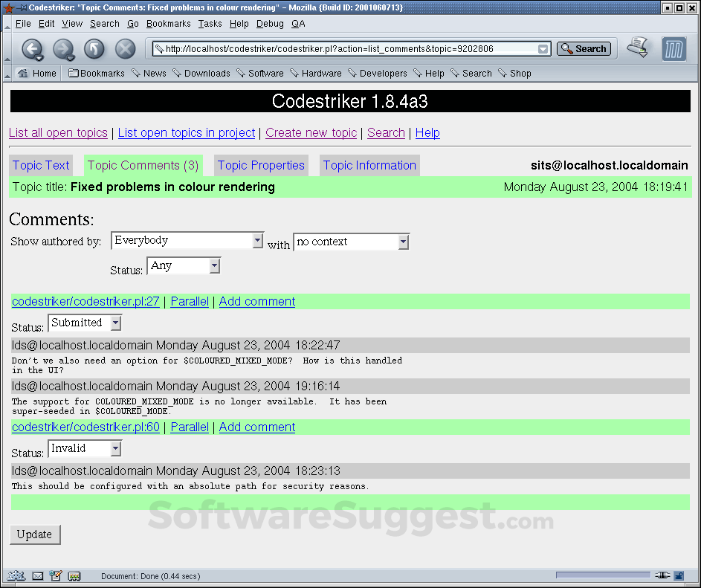The height and width of the screenshot is (588, 701).
Task: Click the progress bar in the status bar
Action: coord(604,575)
